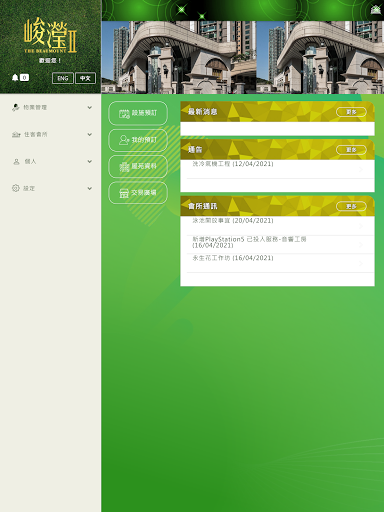Image resolution: width=384 pixels, height=512 pixels.
Task: Click the arrow on the PlayStation5 row
Action: coord(361,245)
